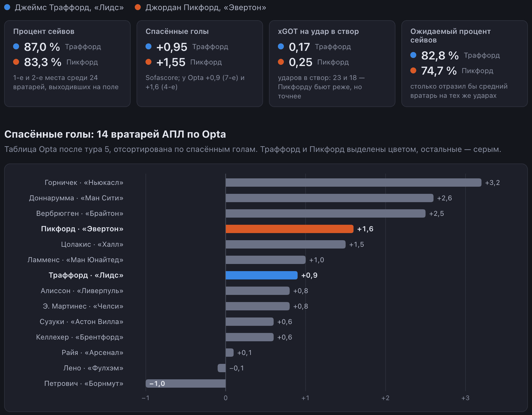The width and height of the screenshot is (532, 415).
Task: Click the Ламменс «Ман Юнайтед» row label
Action: 75,260
